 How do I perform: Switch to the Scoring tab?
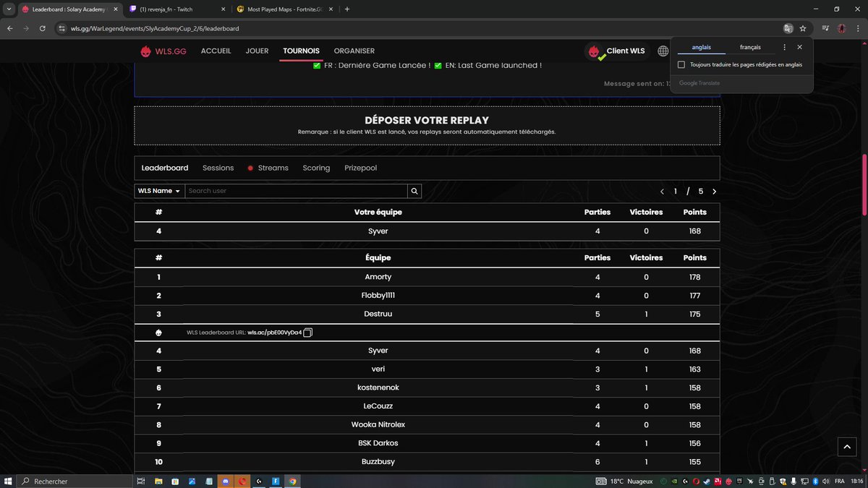click(x=316, y=168)
